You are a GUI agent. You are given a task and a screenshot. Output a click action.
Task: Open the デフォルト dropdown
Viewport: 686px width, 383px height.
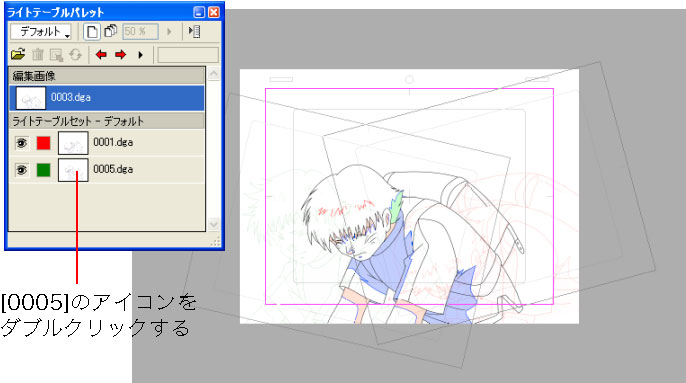[41, 32]
